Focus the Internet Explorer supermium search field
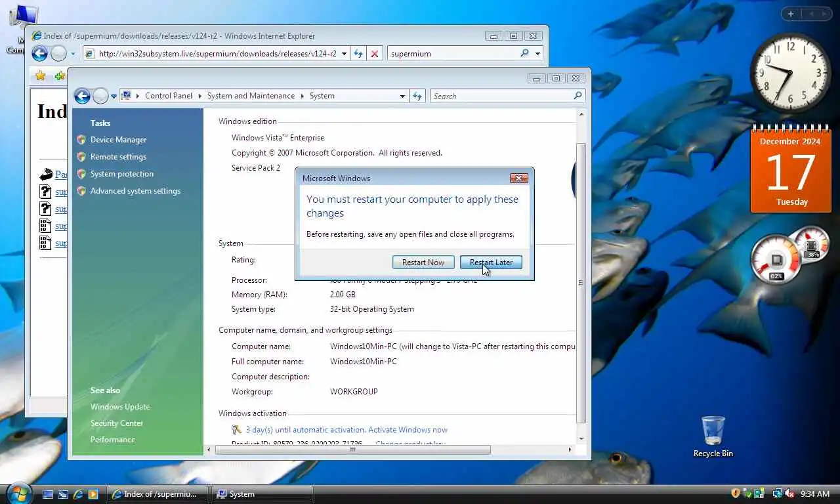The image size is (840, 504). 453,54
